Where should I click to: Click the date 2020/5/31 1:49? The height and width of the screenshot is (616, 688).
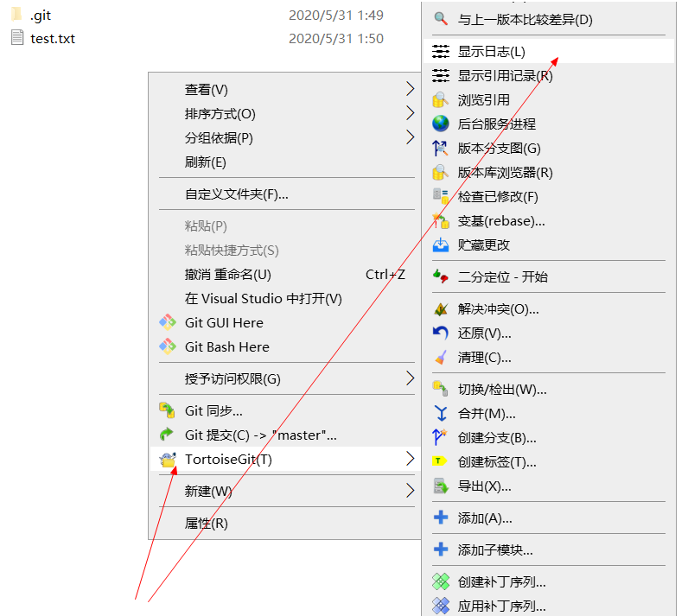coord(336,16)
